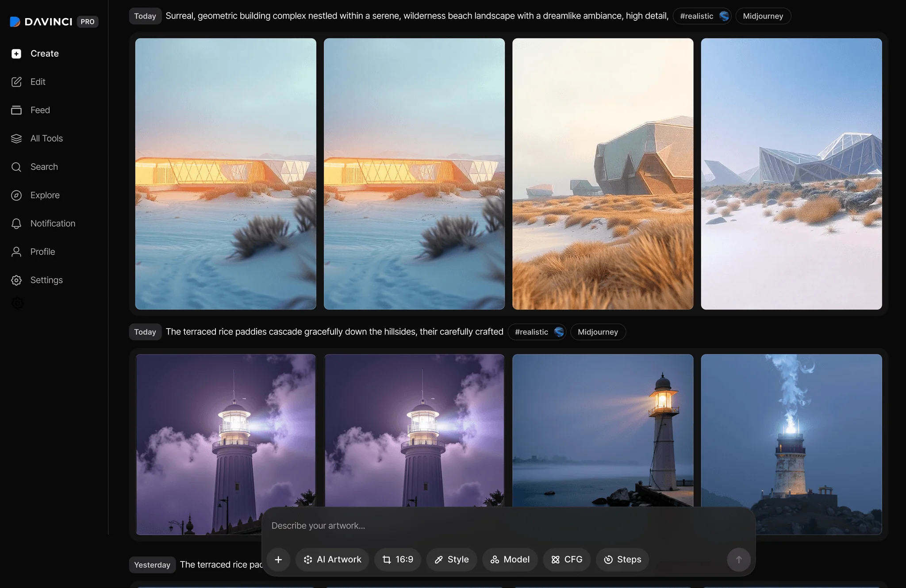906x588 pixels.
Task: Open the Edit pencil icon
Action: tap(16, 82)
